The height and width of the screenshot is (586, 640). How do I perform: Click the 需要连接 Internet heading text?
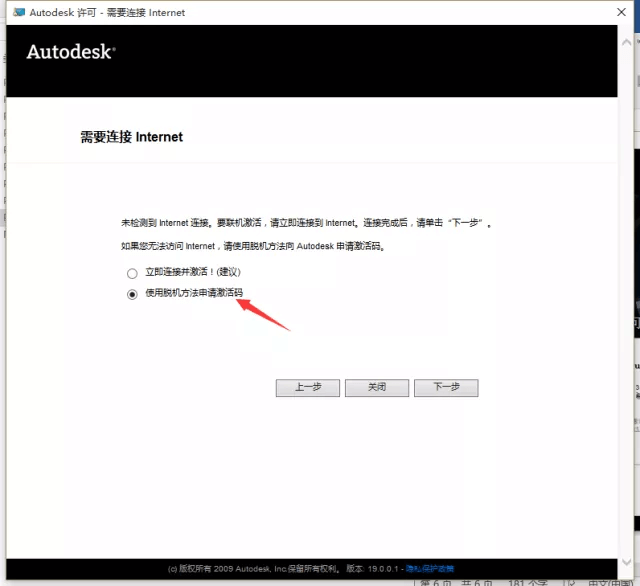(x=131, y=137)
